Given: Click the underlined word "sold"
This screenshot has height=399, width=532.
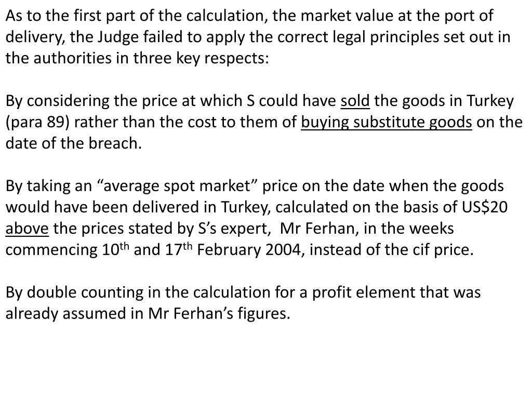Looking at the screenshot, I should (x=355, y=101).
